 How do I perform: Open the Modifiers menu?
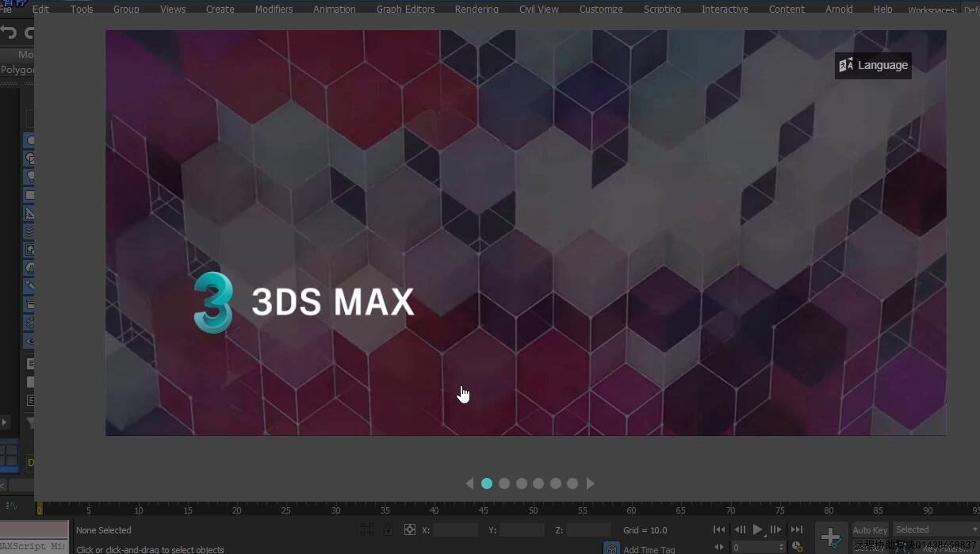[274, 9]
